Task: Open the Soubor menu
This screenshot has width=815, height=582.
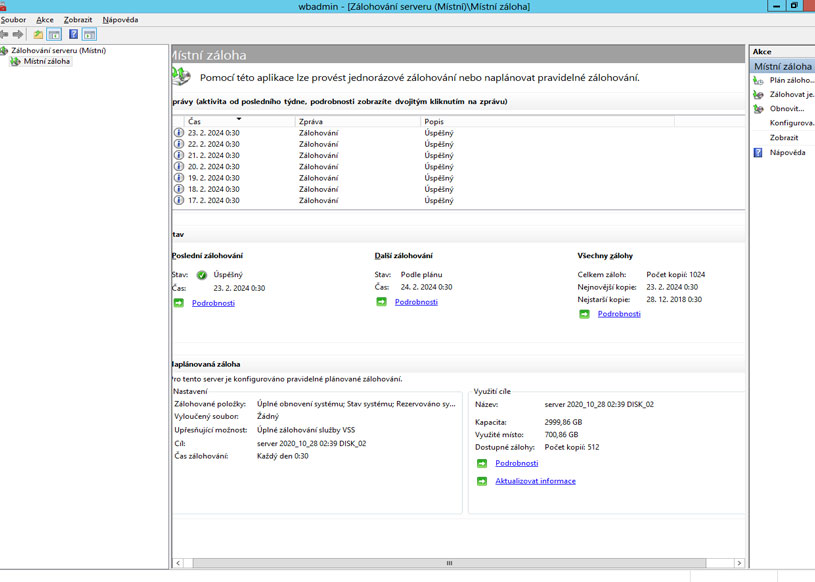Action: pyautogui.click(x=13, y=20)
